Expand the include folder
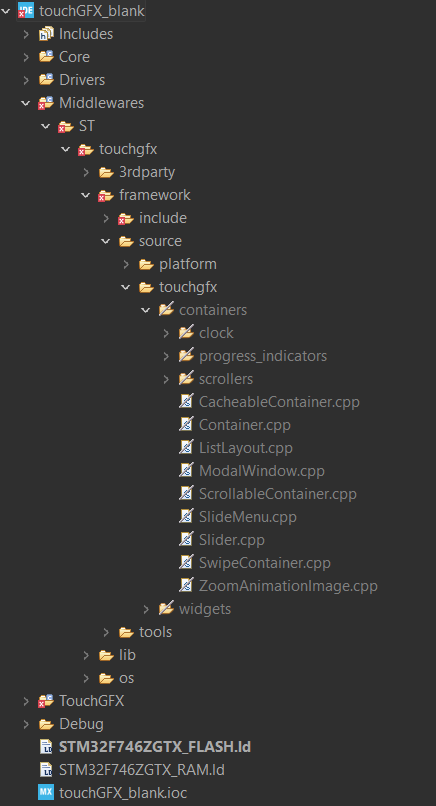The height and width of the screenshot is (806, 436). [106, 218]
